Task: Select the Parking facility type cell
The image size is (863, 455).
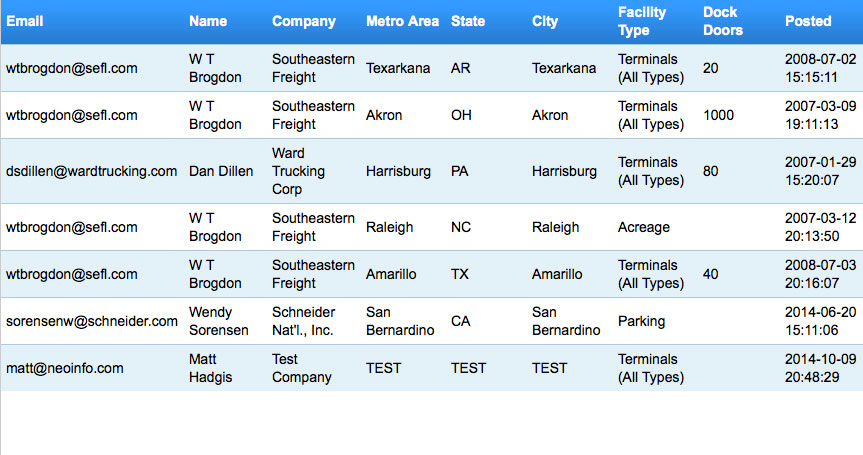Action: pos(641,321)
